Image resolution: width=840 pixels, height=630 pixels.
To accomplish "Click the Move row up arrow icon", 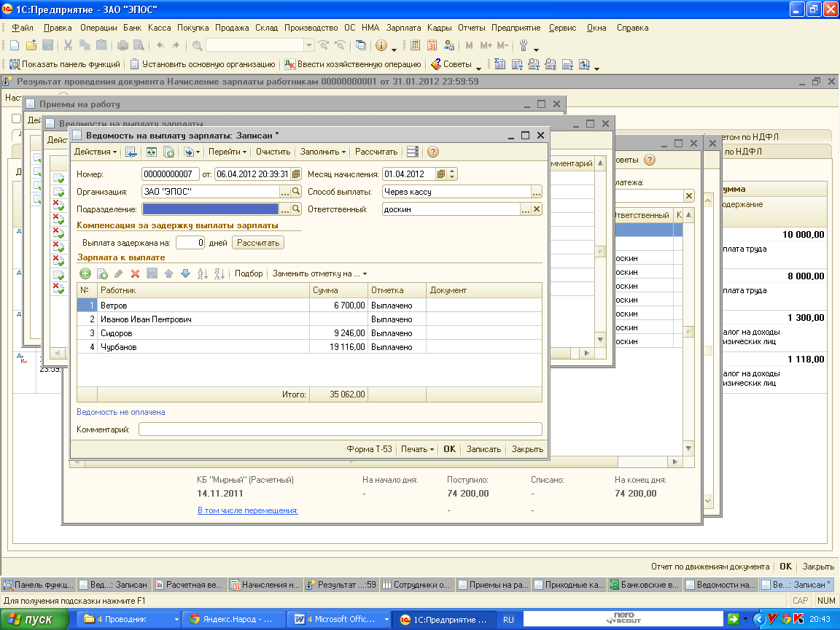I will pyautogui.click(x=168, y=273).
